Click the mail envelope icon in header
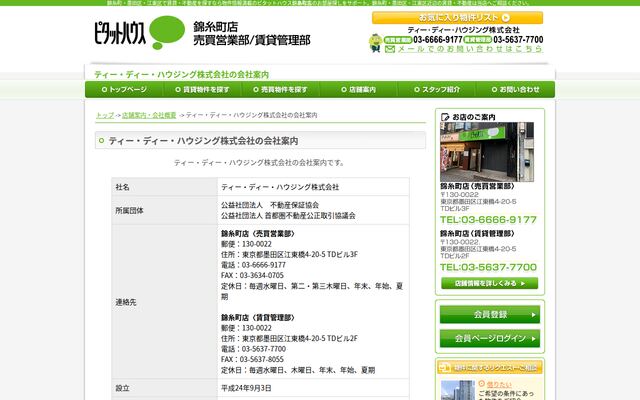This screenshot has height=400, width=640. tap(390, 49)
